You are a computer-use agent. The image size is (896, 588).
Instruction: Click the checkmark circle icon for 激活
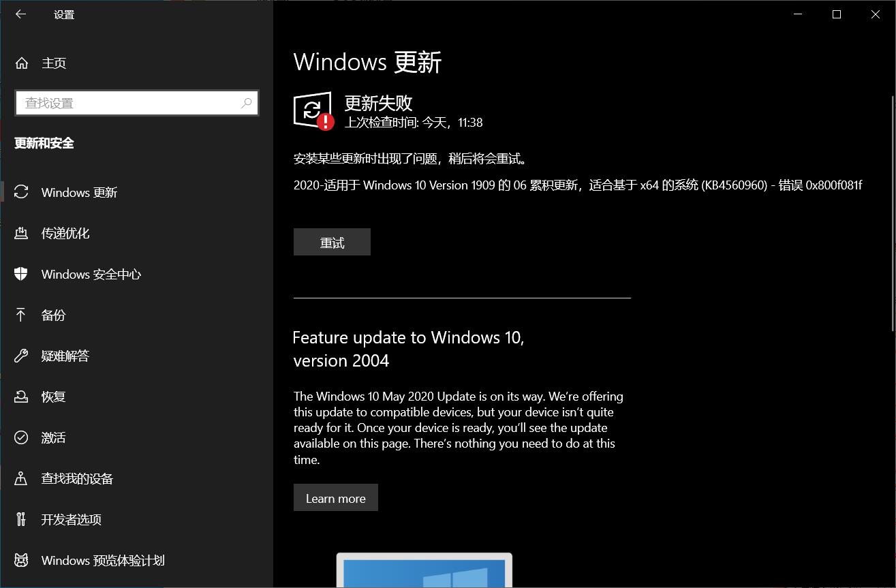pos(21,437)
